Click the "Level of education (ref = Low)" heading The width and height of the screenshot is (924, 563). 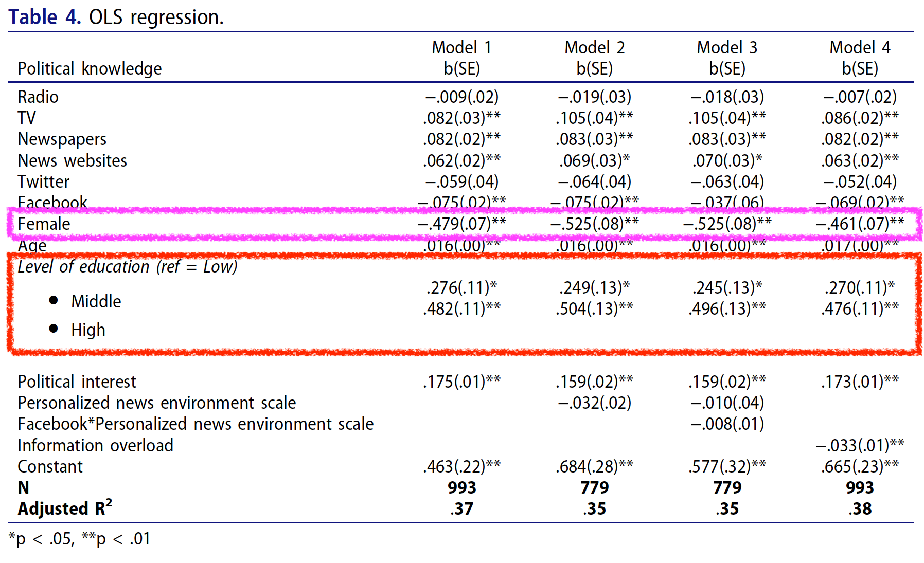128,267
